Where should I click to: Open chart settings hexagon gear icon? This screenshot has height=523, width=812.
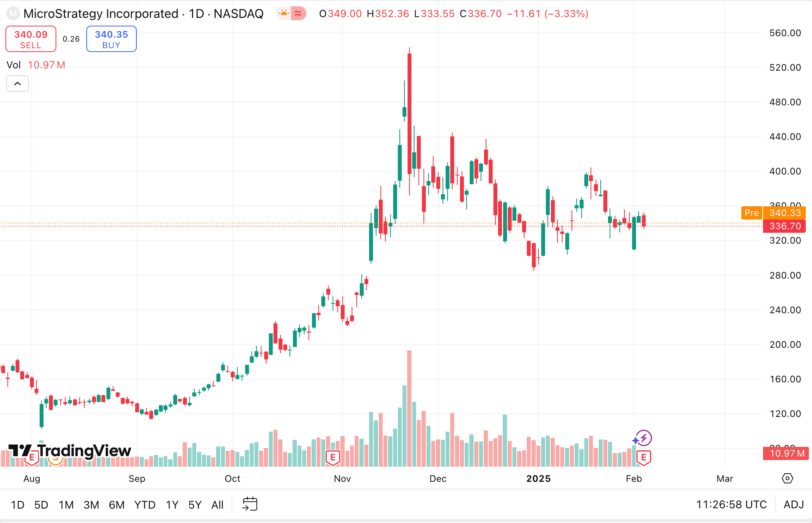point(788,478)
